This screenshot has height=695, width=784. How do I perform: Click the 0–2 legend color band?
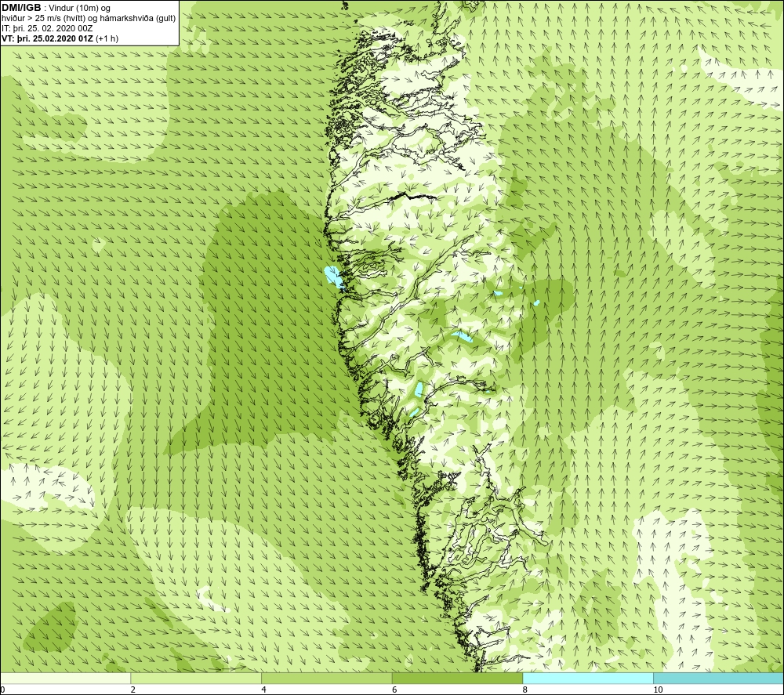66,679
